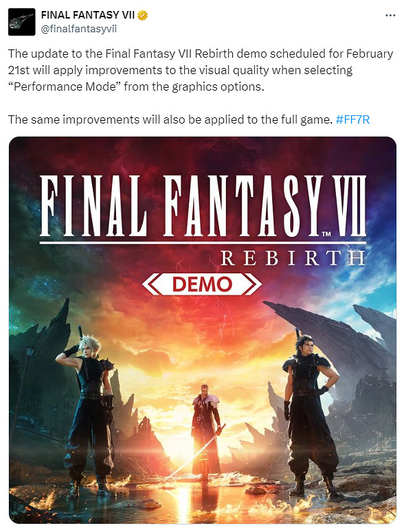
Task: Click the REBIRTH subtitle text in the artwork
Action: point(293,258)
